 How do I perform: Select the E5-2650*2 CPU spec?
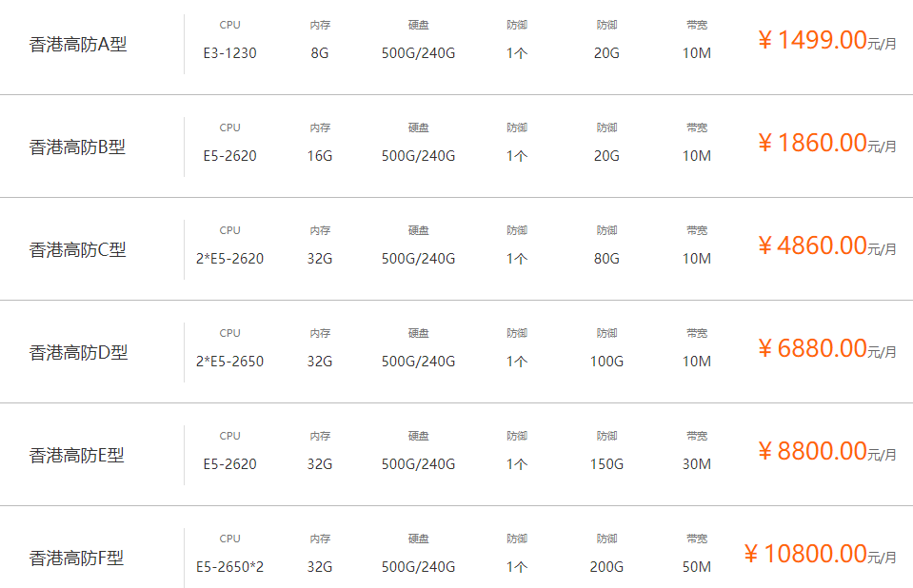point(229,567)
